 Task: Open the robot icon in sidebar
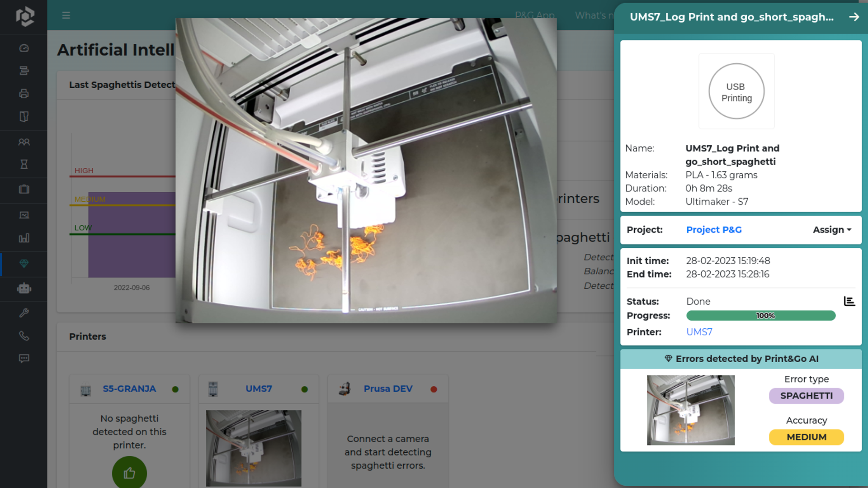pyautogui.click(x=24, y=289)
